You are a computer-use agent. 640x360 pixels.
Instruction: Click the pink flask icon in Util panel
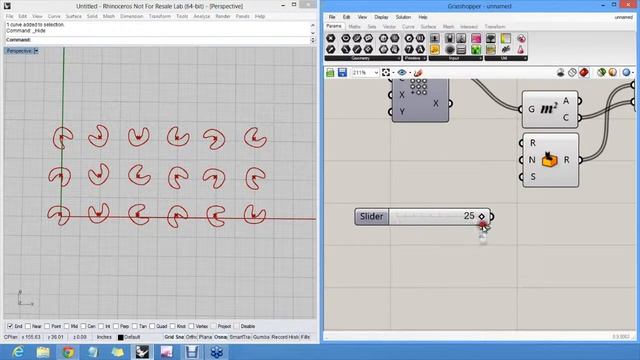pos(521,50)
